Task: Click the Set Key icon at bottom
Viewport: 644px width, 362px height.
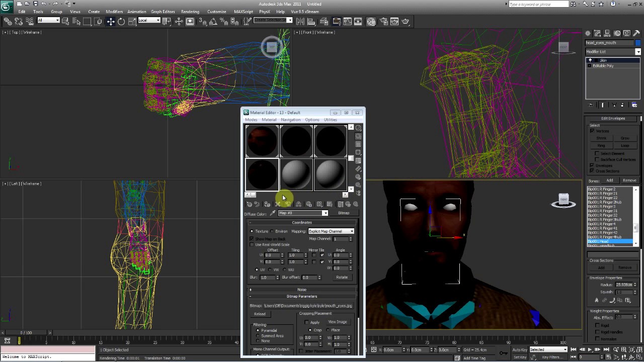Action: click(504, 353)
